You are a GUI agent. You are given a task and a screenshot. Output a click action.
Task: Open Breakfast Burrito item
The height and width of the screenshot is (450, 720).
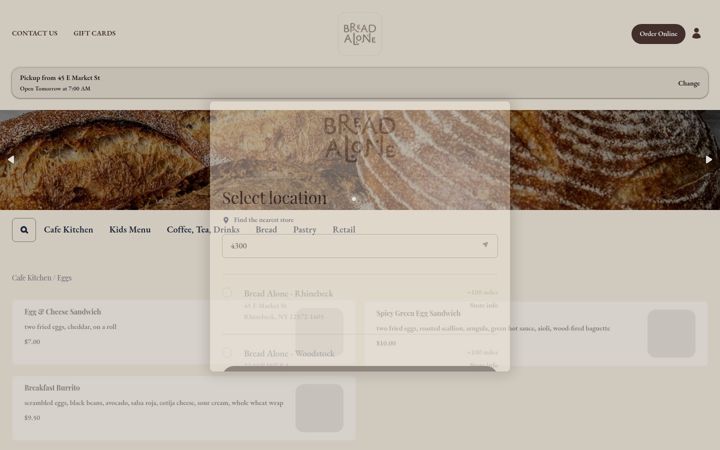click(184, 408)
